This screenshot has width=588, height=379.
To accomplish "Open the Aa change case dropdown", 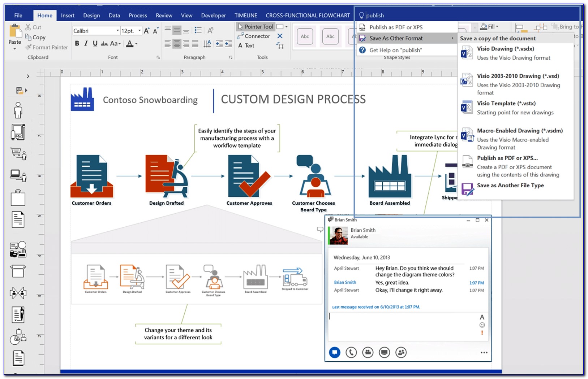I will 115,43.
